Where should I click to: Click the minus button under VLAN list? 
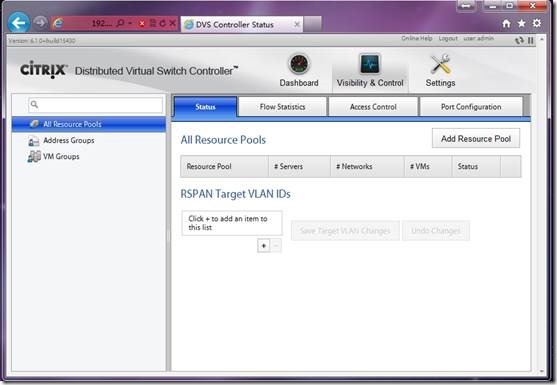click(276, 245)
